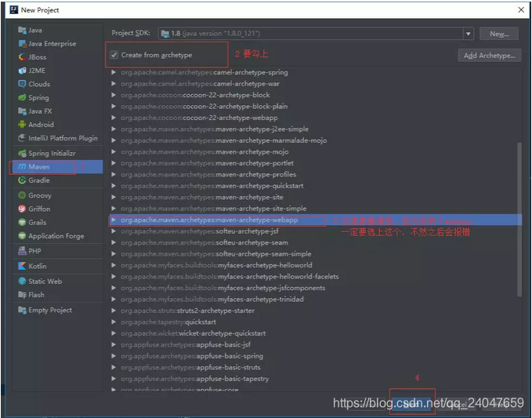Click the Java FX icon
The width and height of the screenshot is (532, 418).
[22, 111]
